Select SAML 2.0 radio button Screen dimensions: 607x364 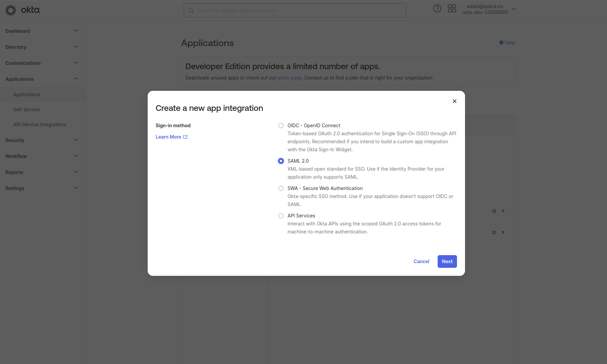coord(281,161)
